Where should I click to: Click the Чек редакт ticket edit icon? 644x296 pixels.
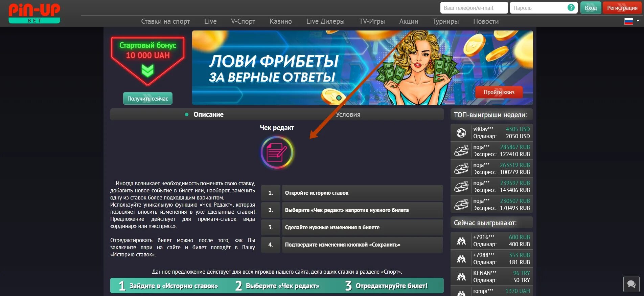[277, 153]
